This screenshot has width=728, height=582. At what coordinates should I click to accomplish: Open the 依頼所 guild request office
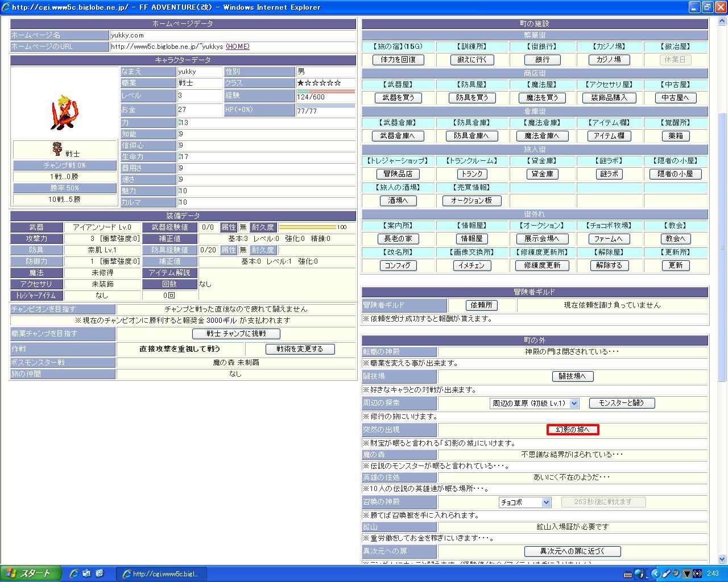(x=481, y=305)
